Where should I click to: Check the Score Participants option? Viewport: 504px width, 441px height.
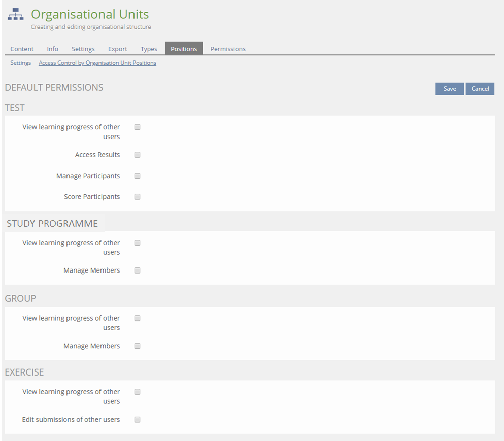pyautogui.click(x=137, y=197)
